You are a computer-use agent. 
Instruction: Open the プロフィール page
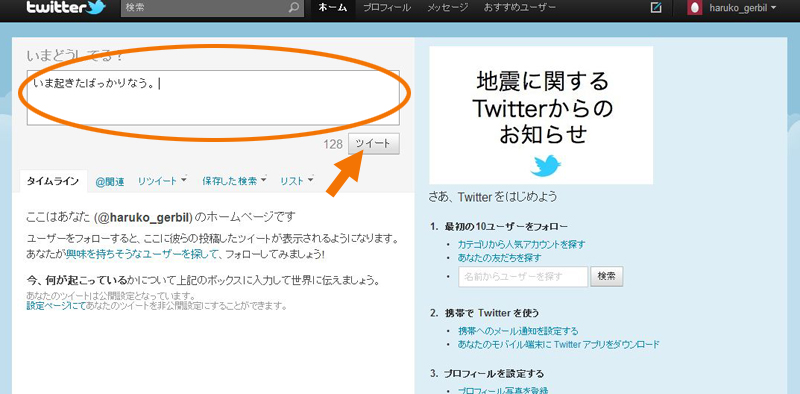pos(387,8)
